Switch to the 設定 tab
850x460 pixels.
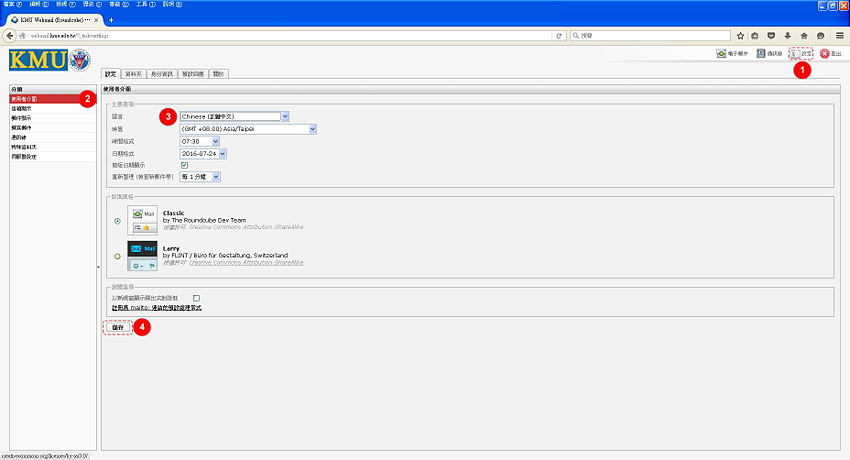[111, 74]
